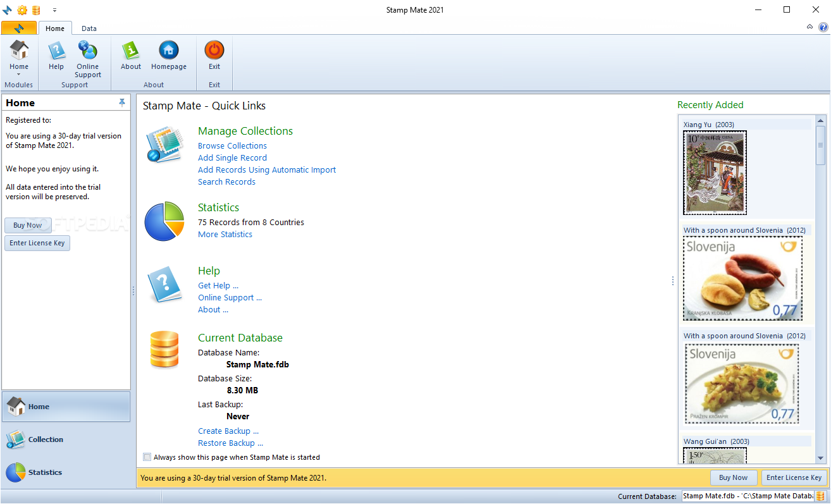Click the '75 Records from 8 Countries' text

pos(251,222)
